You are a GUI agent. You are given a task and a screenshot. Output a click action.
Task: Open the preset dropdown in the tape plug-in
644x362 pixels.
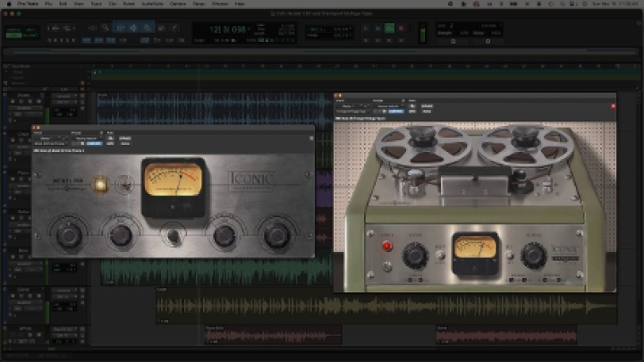click(390, 105)
